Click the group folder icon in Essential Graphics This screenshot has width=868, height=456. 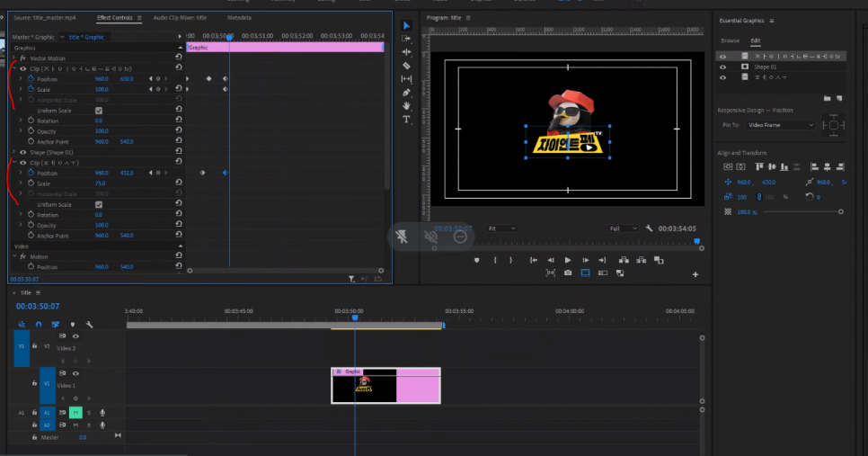(827, 98)
